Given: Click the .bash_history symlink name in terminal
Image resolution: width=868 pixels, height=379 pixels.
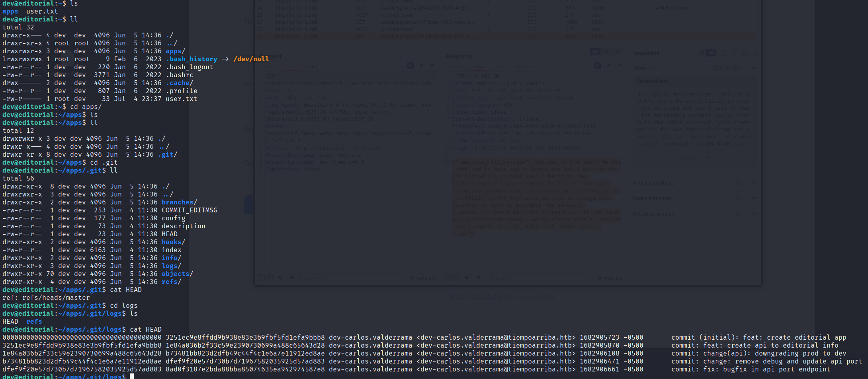Looking at the screenshot, I should [x=192, y=59].
